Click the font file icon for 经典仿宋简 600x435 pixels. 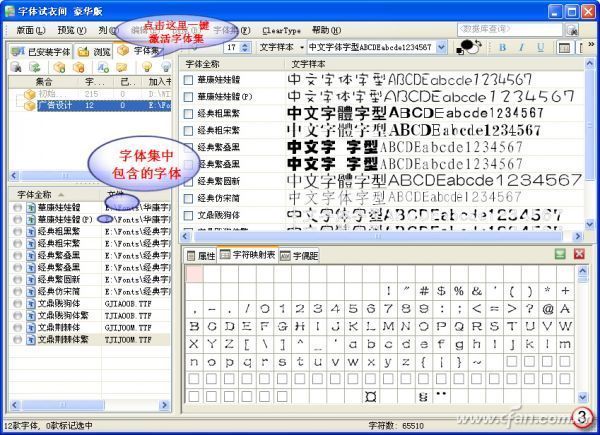[31, 292]
